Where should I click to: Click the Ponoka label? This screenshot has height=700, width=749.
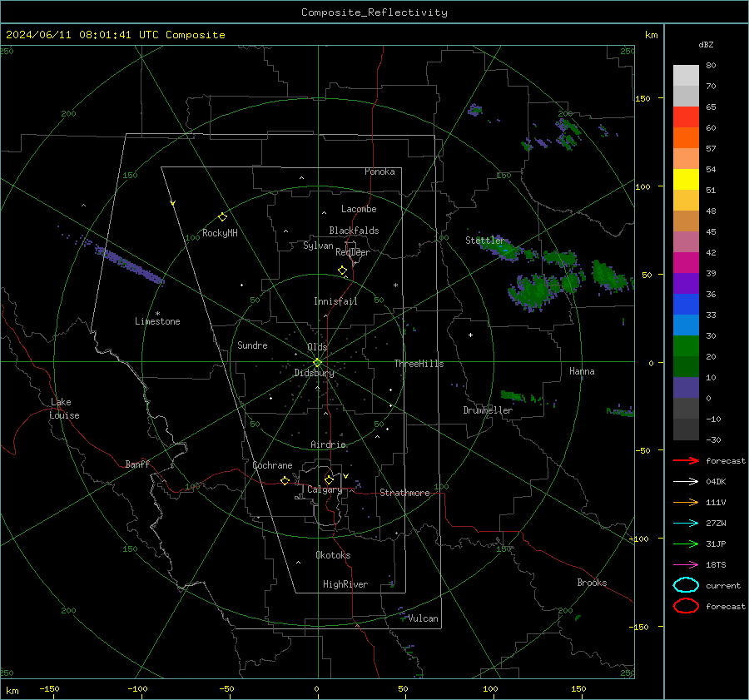click(379, 171)
